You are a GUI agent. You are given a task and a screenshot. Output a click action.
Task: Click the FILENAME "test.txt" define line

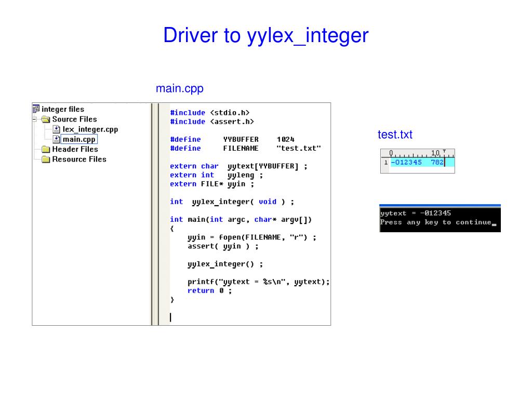[245, 148]
